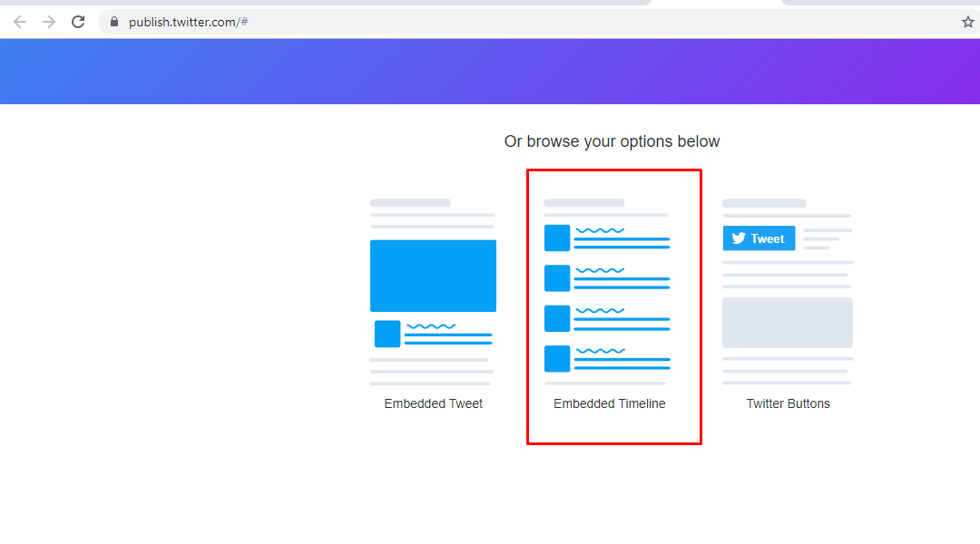Select the Embedded Tweet illustration
This screenshot has height=544, width=980.
pos(433,292)
